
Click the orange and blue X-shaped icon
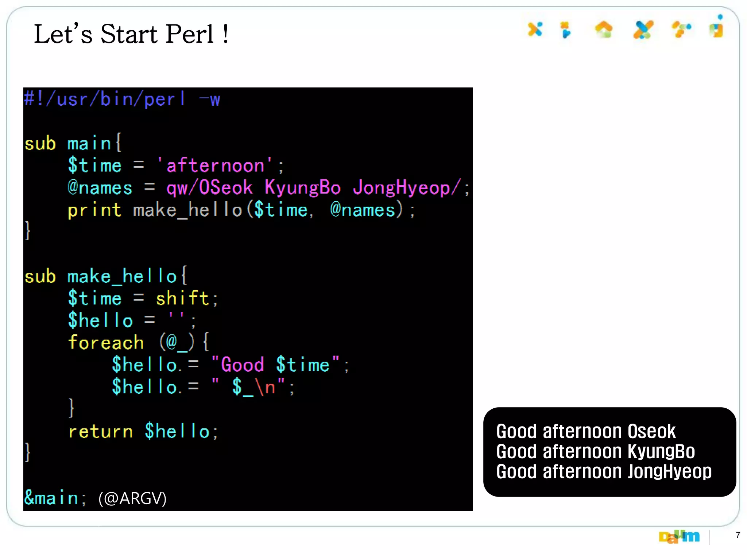tap(535, 29)
